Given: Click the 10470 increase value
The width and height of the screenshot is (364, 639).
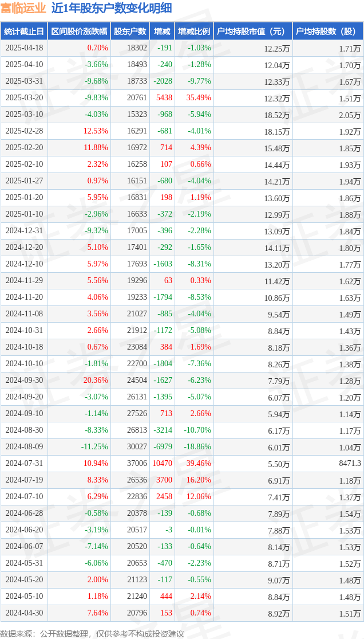Looking at the screenshot, I should coord(164,464).
